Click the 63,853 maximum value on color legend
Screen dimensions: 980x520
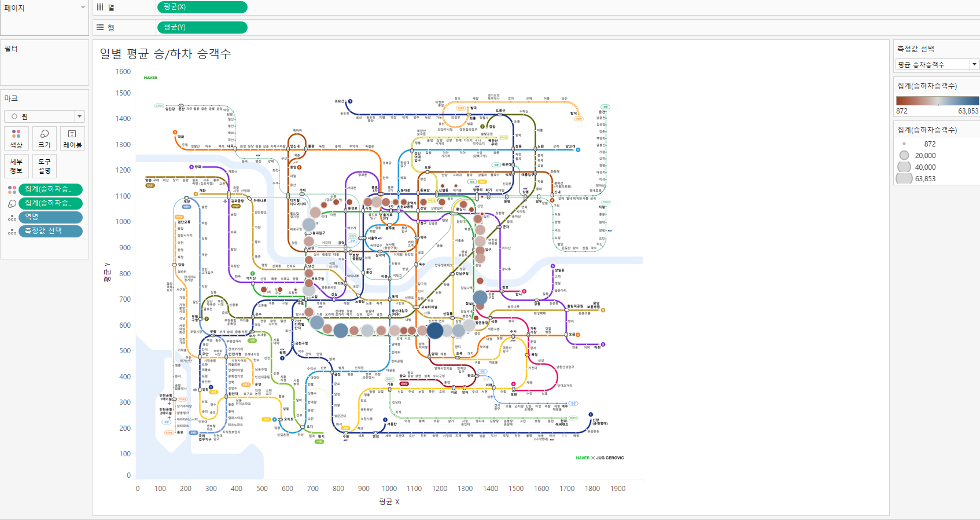pyautogui.click(x=968, y=111)
